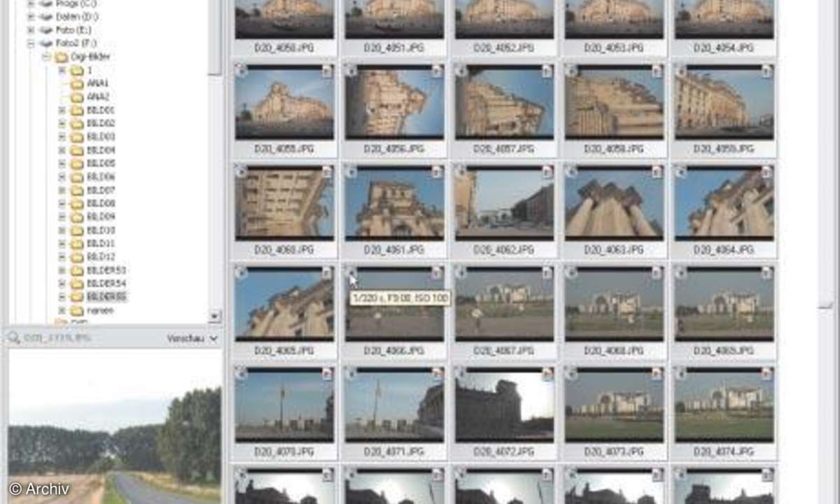
Task: Click the folder icon next to BILD05
Action: tap(77, 164)
